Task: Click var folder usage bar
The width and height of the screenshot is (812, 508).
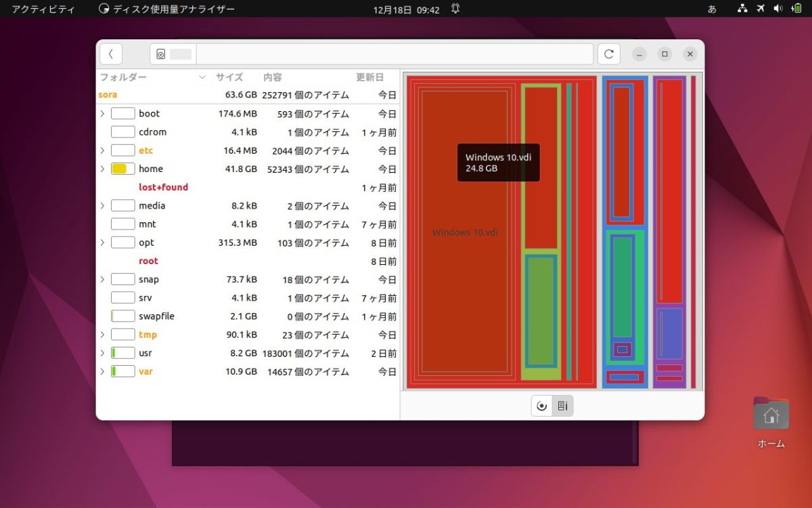Action: pos(122,371)
